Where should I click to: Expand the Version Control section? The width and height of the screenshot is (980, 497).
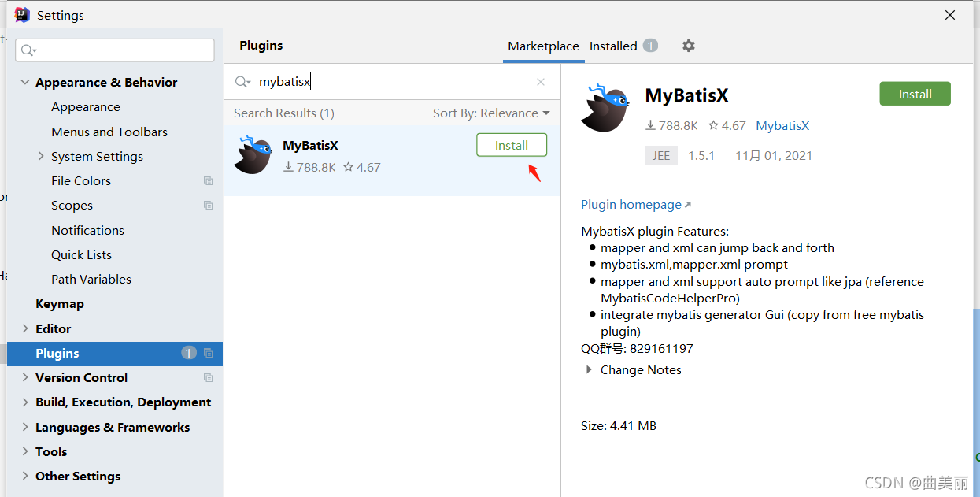coord(25,377)
